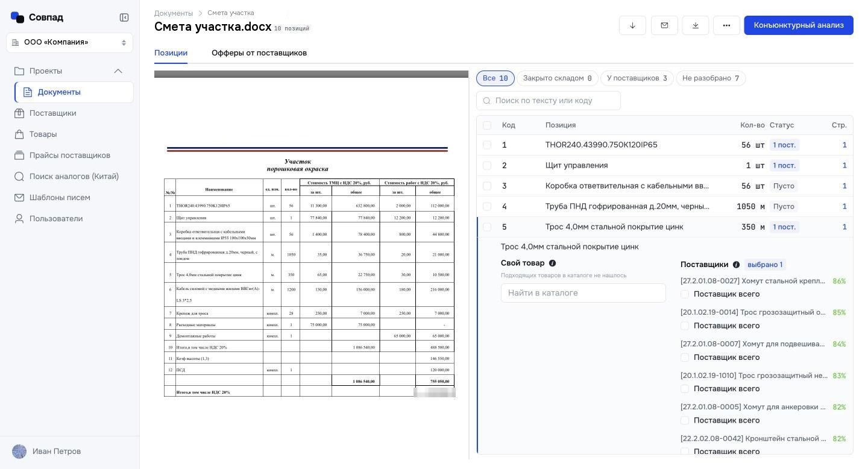Collapse the sidebar with panel icon

(124, 17)
